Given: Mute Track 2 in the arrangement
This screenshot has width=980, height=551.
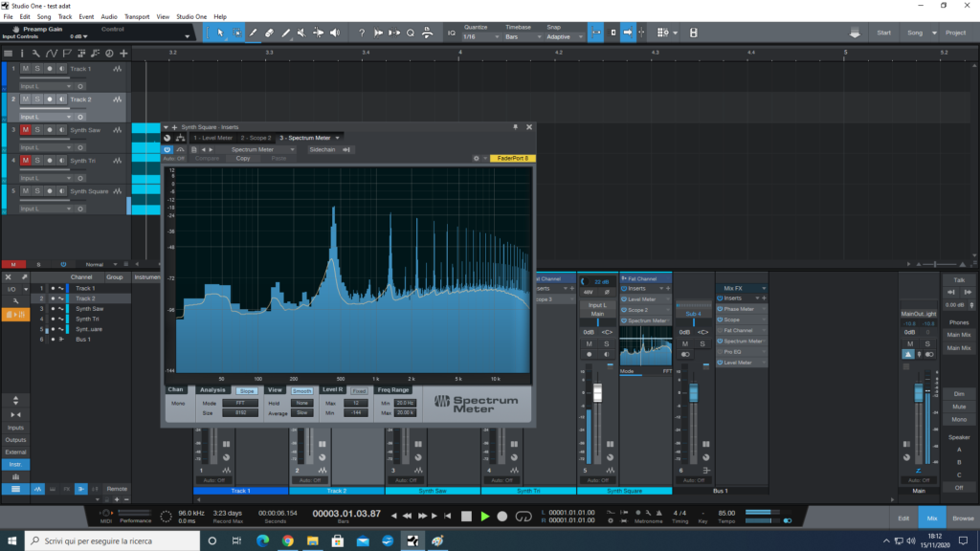Looking at the screenshot, I should (26, 99).
